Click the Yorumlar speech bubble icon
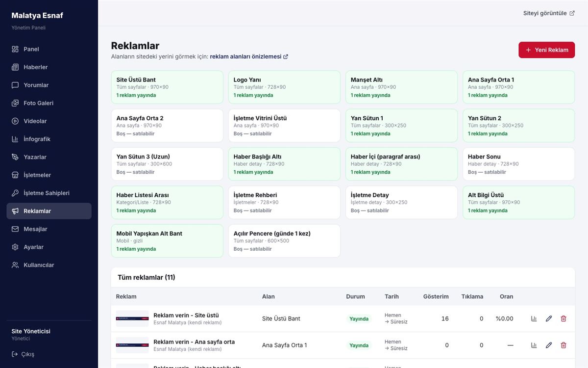 point(15,85)
